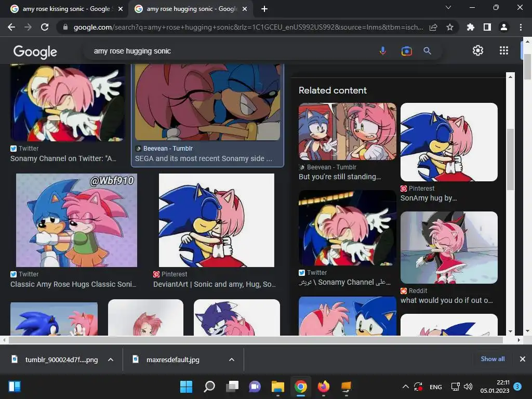Image resolution: width=532 pixels, height=399 pixels.
Task: Open volume control in system tray
Action: 468,387
